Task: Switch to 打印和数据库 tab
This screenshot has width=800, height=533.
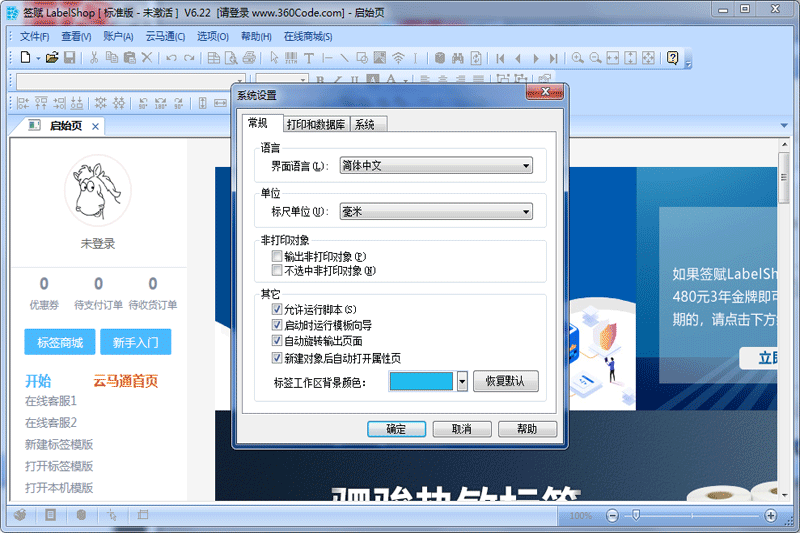Action: point(316,124)
